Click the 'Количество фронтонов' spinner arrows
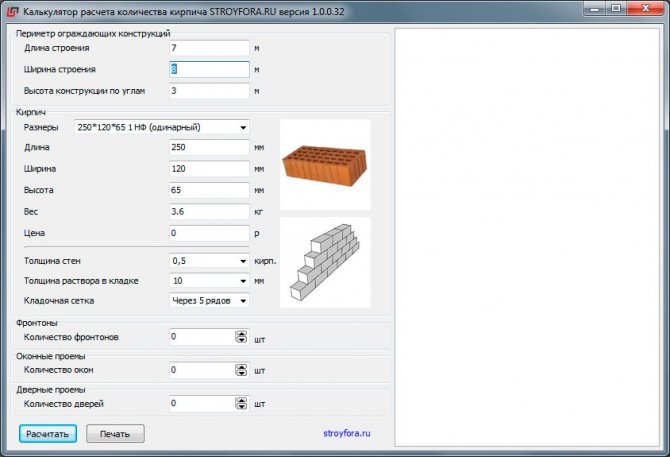This screenshot has width=670, height=457. pyautogui.click(x=240, y=337)
